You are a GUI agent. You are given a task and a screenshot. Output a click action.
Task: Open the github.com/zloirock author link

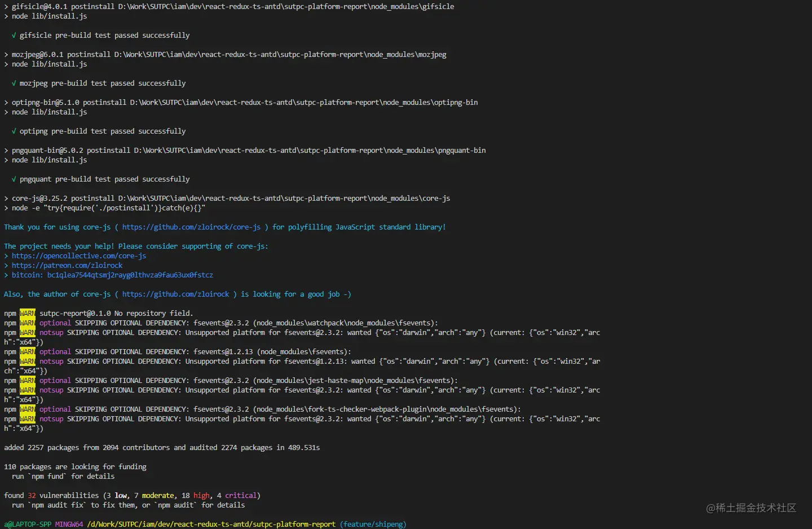pyautogui.click(x=175, y=294)
